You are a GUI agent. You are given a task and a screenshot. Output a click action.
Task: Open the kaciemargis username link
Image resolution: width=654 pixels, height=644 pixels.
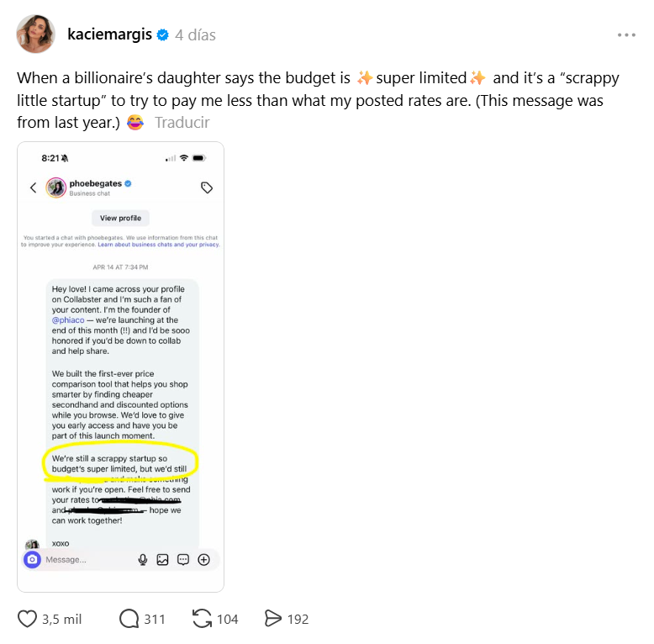coord(109,34)
